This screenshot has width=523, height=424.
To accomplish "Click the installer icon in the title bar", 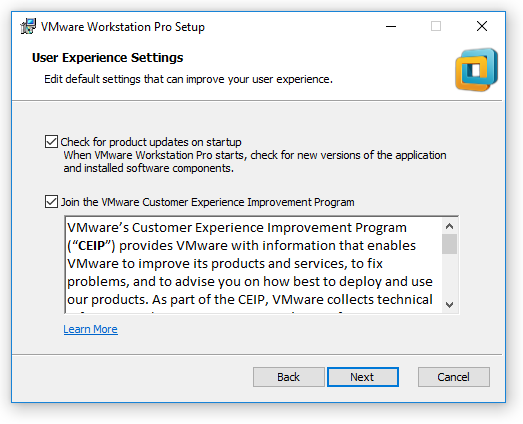I will [x=28, y=26].
